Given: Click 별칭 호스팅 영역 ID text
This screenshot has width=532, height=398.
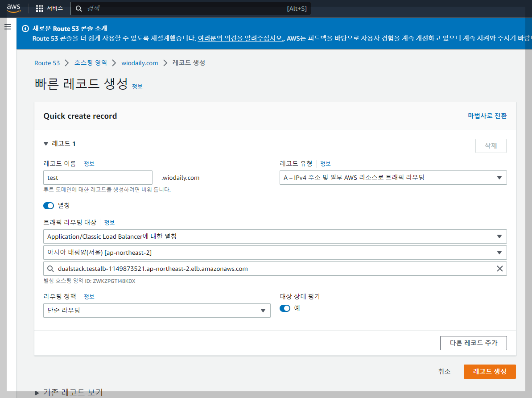Looking at the screenshot, I should coord(90,281).
